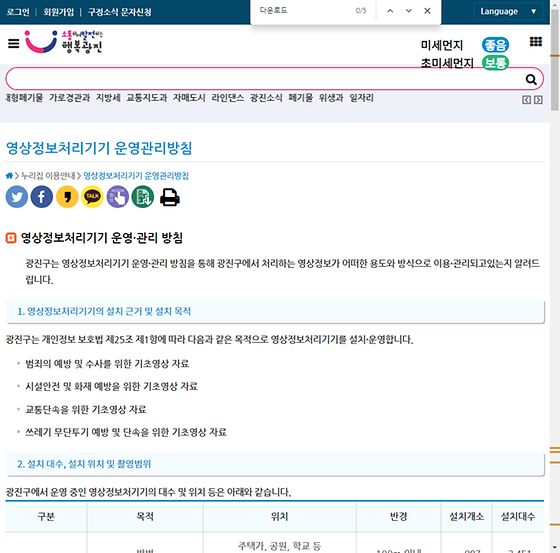The width and height of the screenshot is (560, 553).
Task: Select keyword 광진소식
Action: (266, 98)
